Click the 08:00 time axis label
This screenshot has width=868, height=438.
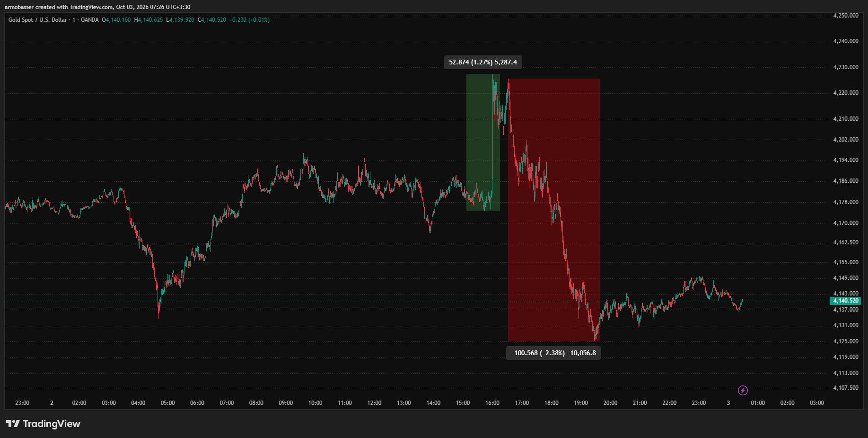[256, 403]
